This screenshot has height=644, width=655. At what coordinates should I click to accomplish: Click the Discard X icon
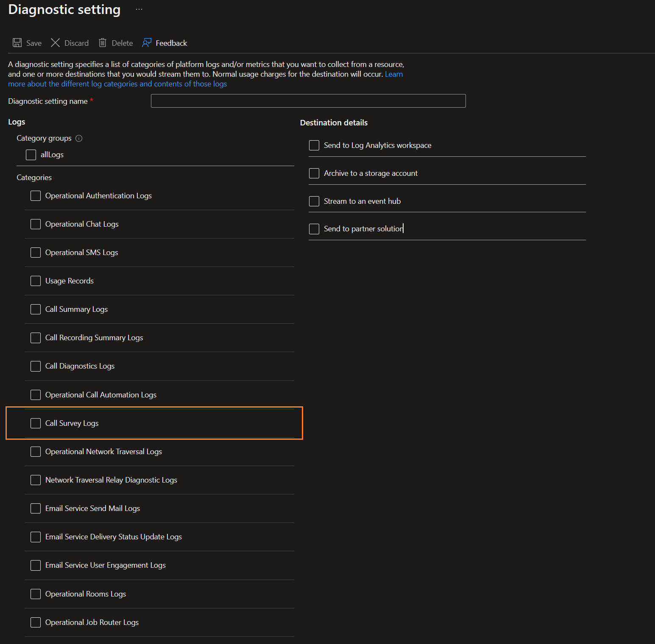[55, 43]
